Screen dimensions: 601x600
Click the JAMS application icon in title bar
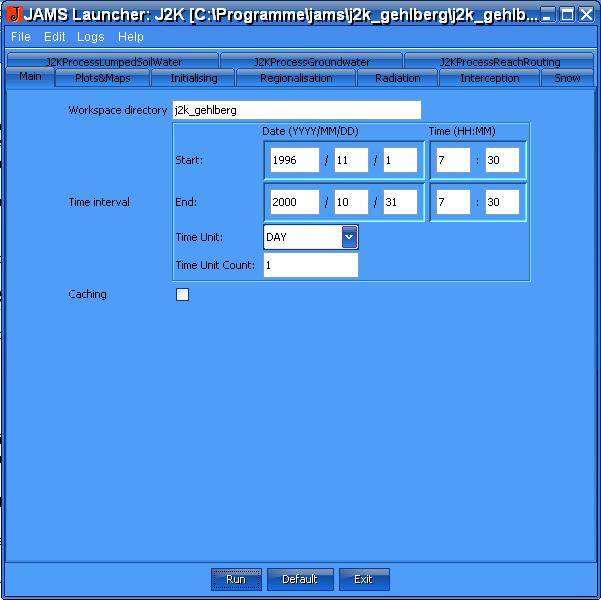coord(14,15)
